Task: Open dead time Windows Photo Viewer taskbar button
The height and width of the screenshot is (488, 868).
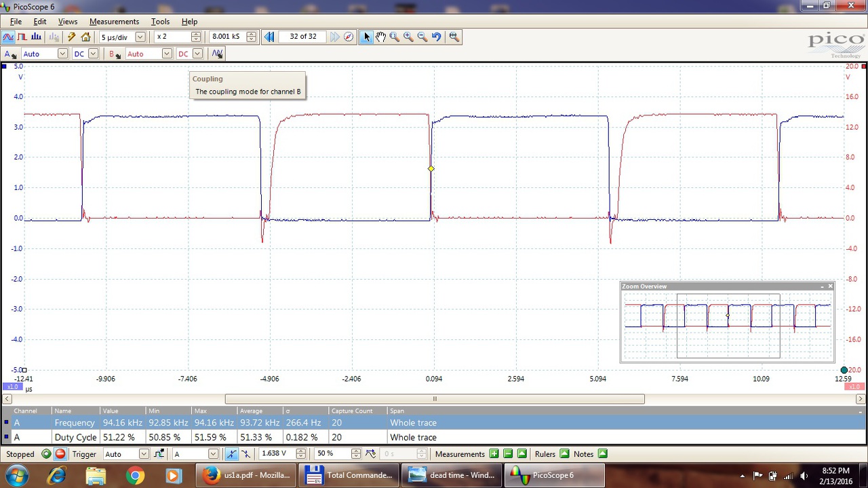Action: pos(452,475)
